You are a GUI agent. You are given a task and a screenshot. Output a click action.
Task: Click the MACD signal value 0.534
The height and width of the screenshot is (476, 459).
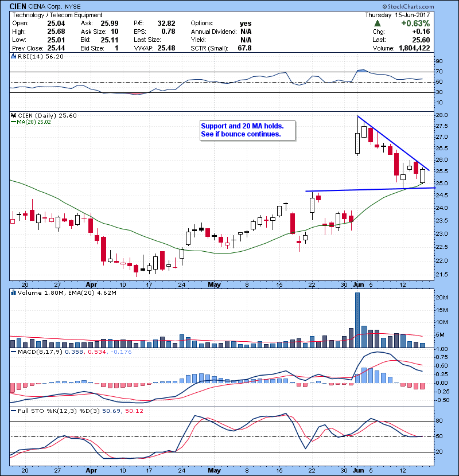tap(97, 352)
